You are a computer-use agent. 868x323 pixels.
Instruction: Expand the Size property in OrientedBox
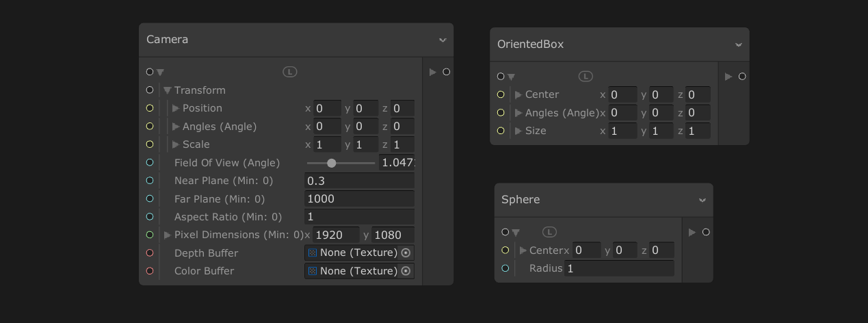[518, 131]
